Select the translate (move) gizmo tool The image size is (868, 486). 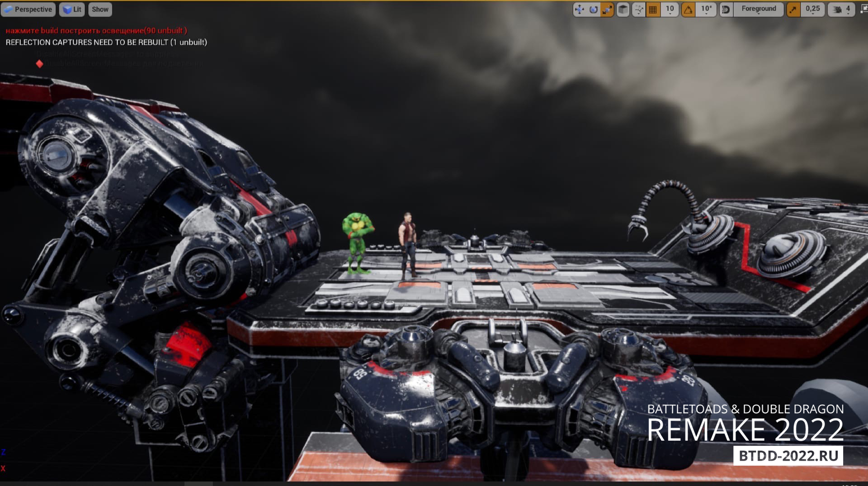tap(580, 9)
